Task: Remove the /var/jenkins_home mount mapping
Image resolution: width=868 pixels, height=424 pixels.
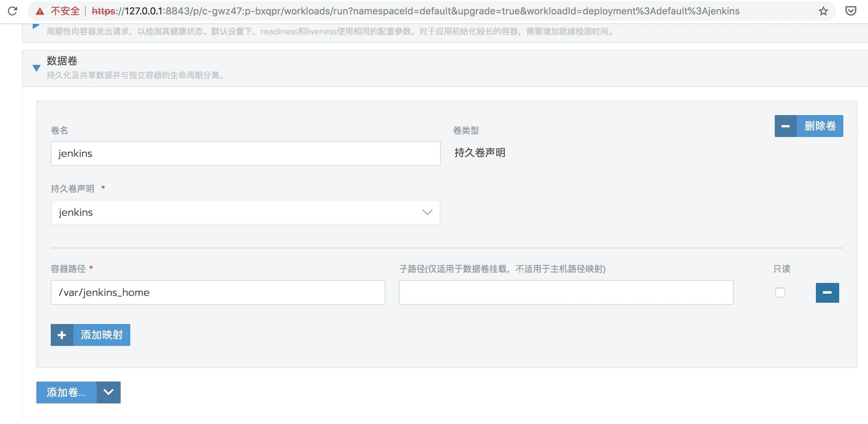Action: click(x=827, y=292)
